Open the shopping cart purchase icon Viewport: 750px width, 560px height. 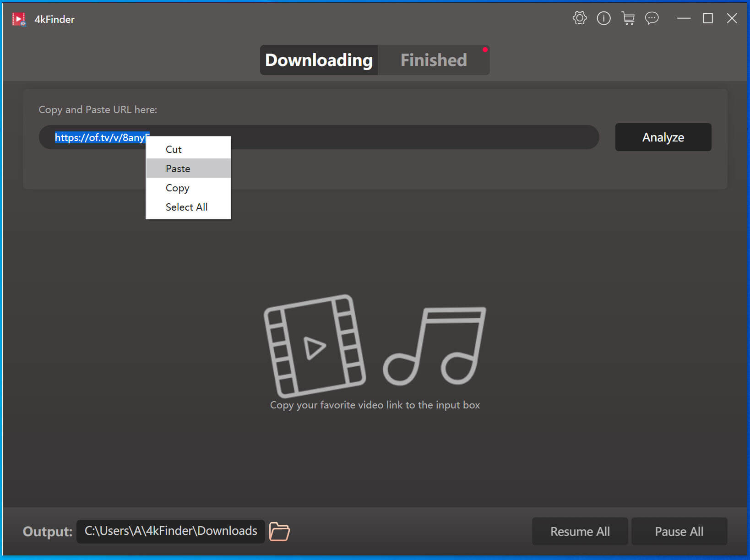pyautogui.click(x=628, y=18)
